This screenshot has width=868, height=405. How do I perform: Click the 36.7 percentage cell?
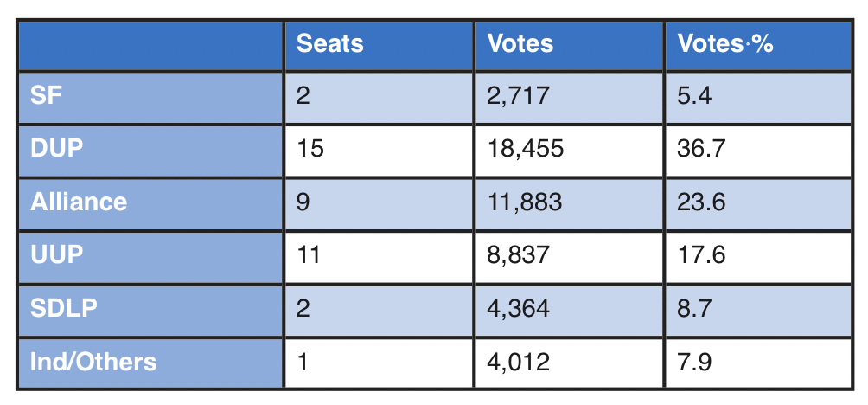coord(702,148)
